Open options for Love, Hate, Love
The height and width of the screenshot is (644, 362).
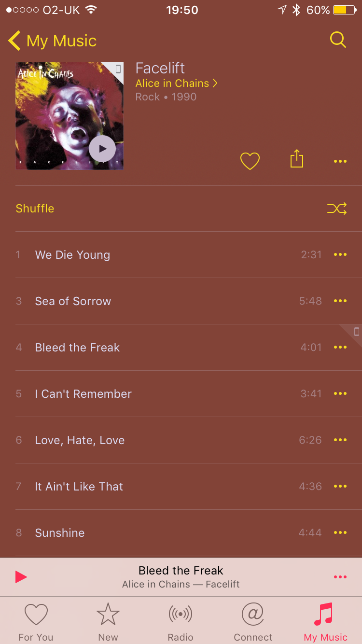(340, 440)
